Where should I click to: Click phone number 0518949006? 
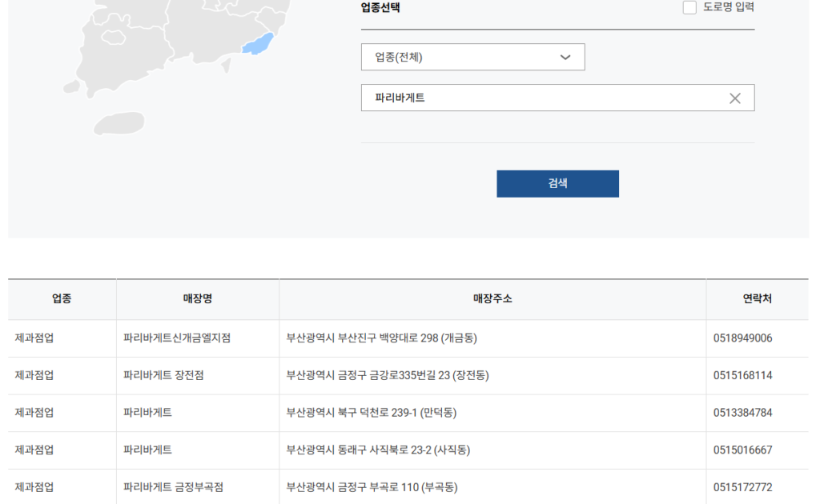(x=742, y=338)
